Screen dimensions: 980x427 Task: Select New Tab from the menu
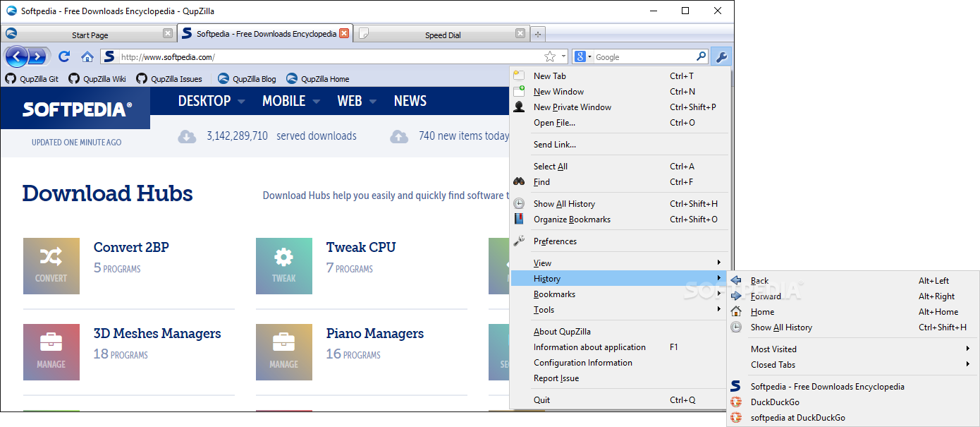pos(620,76)
